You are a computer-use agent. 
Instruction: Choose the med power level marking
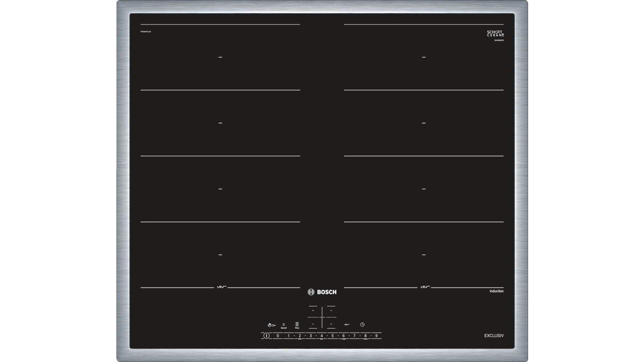coord(344,338)
